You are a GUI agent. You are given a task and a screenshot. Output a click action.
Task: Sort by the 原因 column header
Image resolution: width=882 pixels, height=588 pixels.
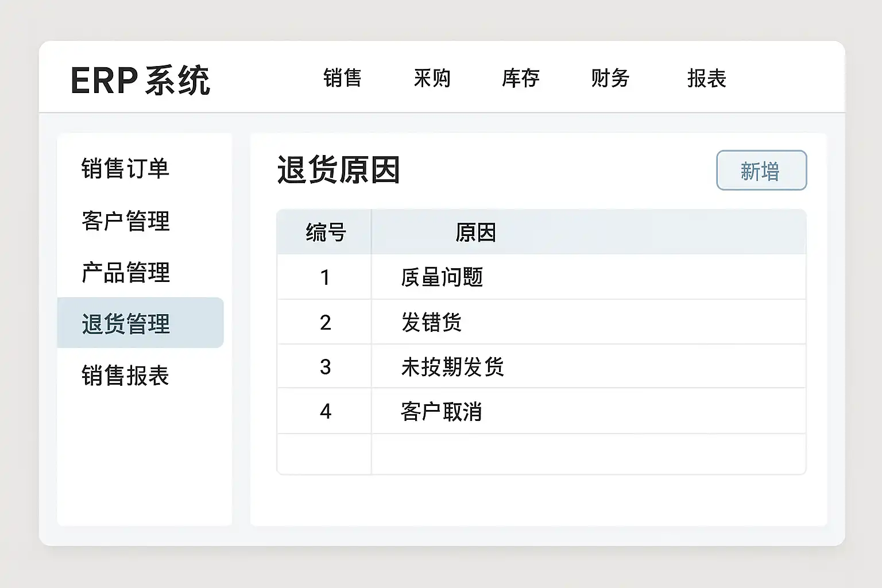475,233
